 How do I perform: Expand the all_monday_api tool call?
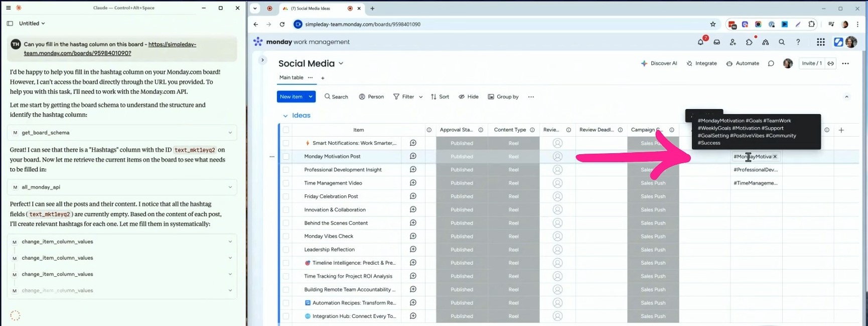(x=122, y=187)
